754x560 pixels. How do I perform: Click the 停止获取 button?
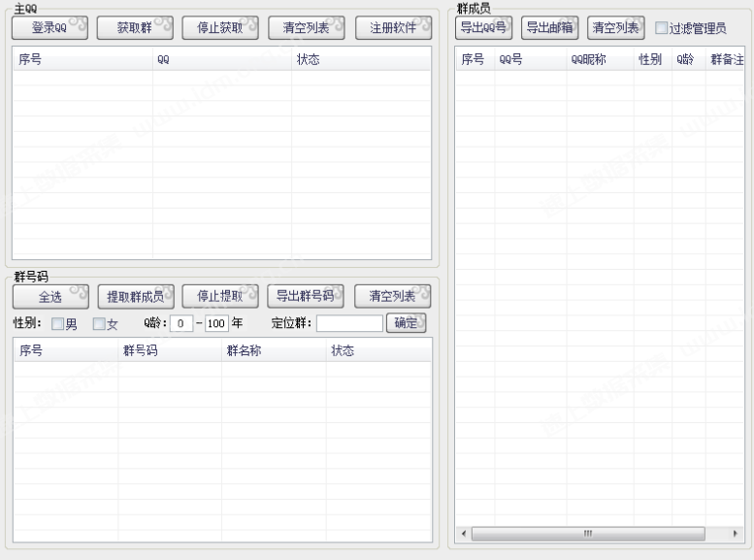(220, 28)
